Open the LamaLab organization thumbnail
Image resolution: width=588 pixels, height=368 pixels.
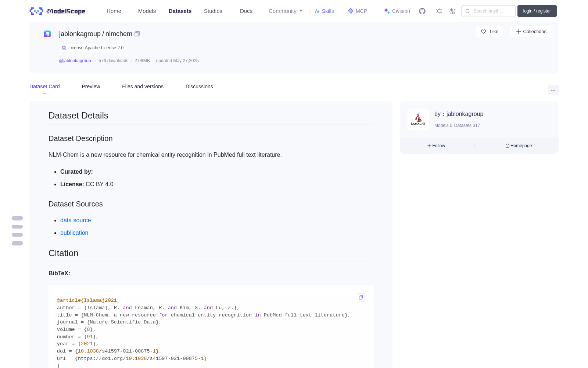coord(418,119)
